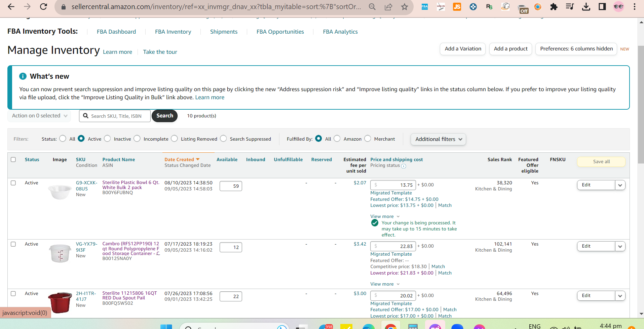Open the RS extension icon

pos(489,7)
